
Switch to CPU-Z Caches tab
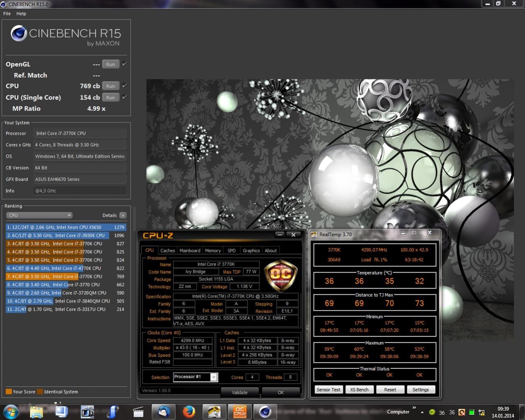(167, 250)
